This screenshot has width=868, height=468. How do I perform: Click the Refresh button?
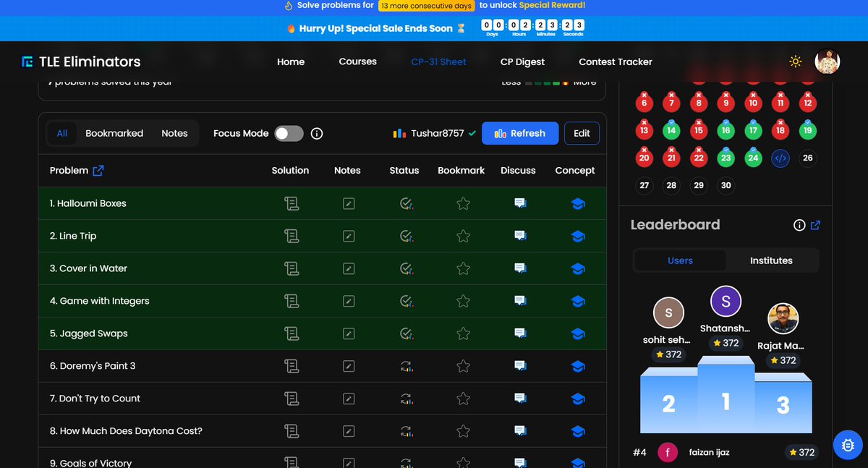coord(520,133)
